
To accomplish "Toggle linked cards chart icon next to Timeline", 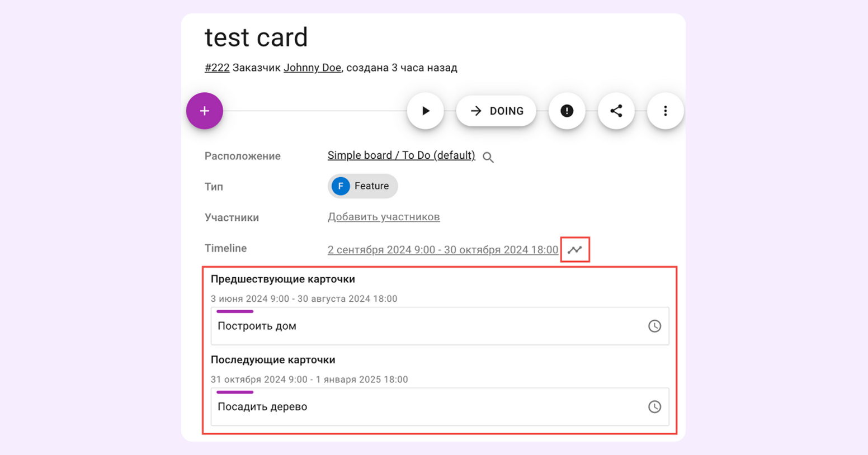I will click(575, 250).
